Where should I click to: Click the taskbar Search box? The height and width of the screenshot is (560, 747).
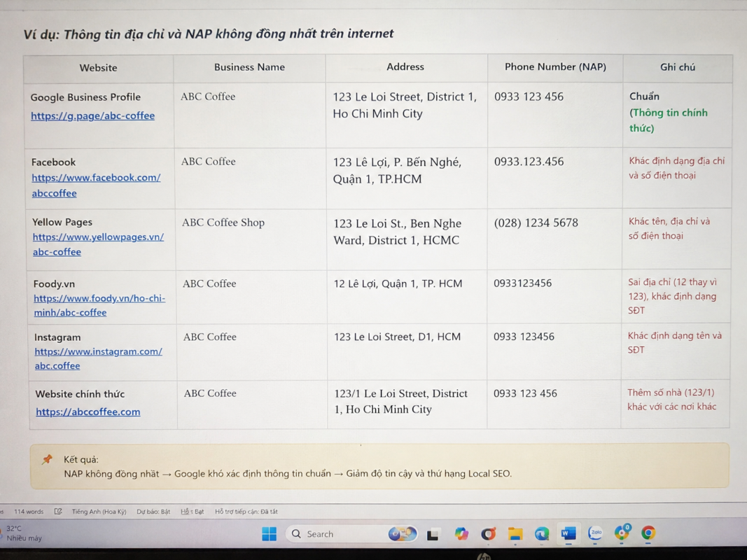coord(352,534)
